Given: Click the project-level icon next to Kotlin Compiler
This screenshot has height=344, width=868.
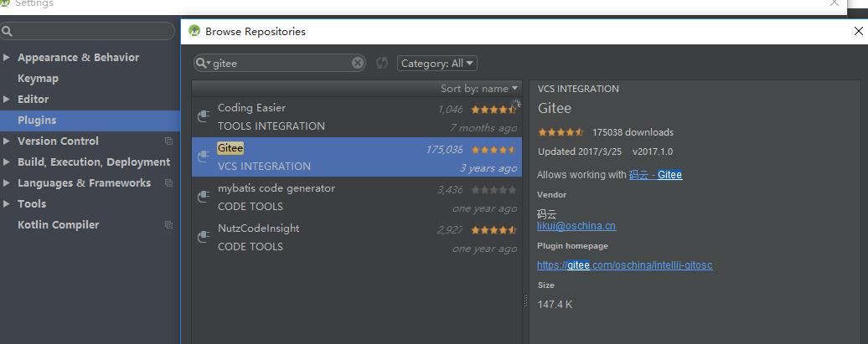Looking at the screenshot, I should pos(169,224).
